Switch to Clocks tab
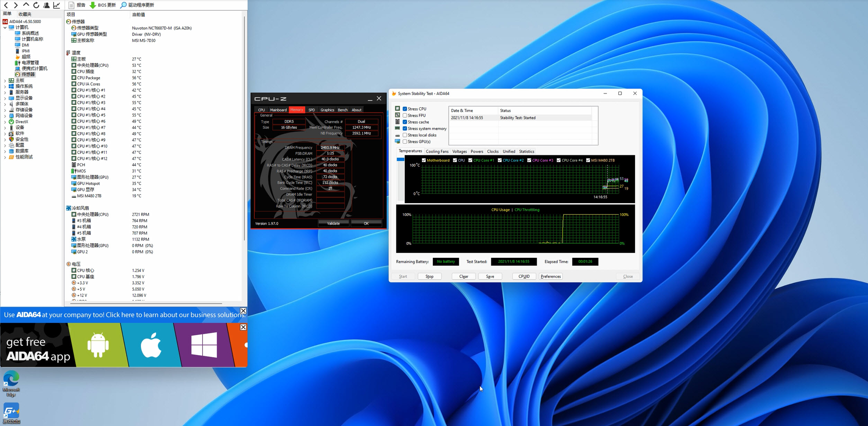868x426 pixels. point(493,152)
